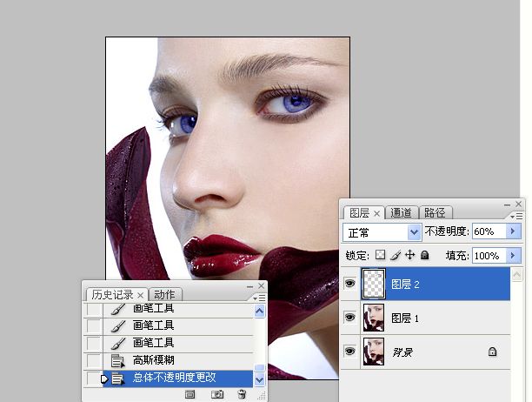Image resolution: width=532 pixels, height=402 pixels.
Task: Hide 图层 2 layer visibility eye
Action: [349, 283]
